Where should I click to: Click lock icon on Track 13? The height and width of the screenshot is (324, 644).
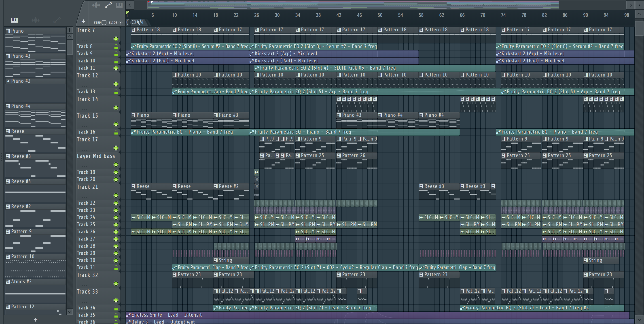[x=116, y=92]
